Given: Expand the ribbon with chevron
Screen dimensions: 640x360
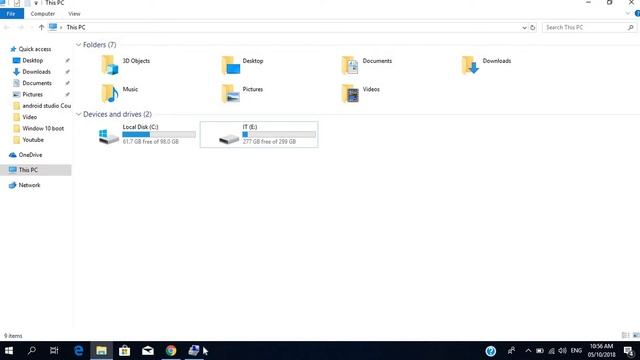Looking at the screenshot, I should point(627,13).
